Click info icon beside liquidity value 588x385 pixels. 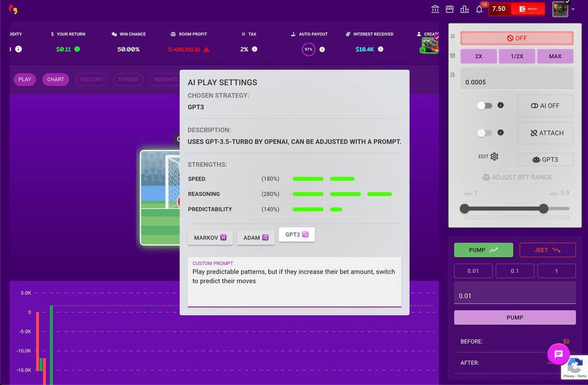pyautogui.click(x=18, y=49)
